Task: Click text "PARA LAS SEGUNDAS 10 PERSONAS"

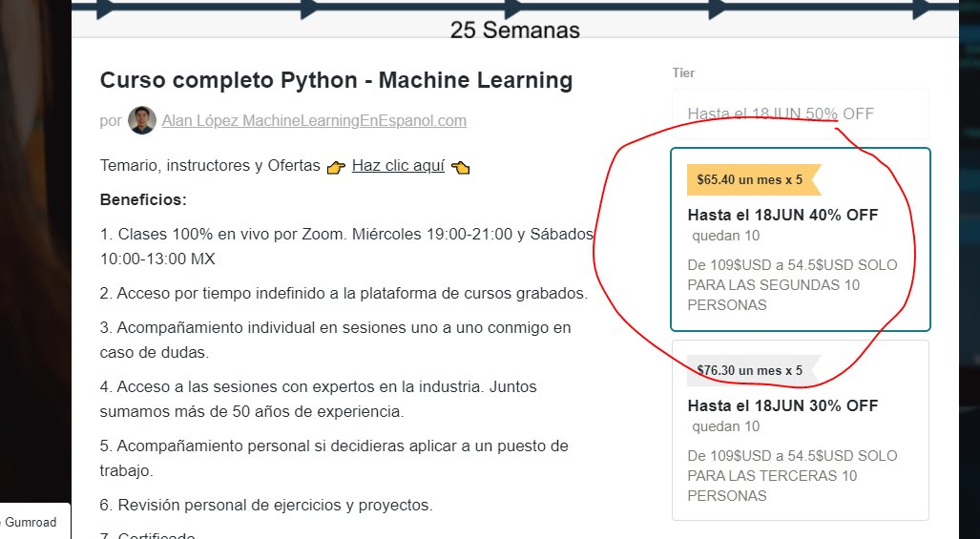Action: [x=774, y=295]
